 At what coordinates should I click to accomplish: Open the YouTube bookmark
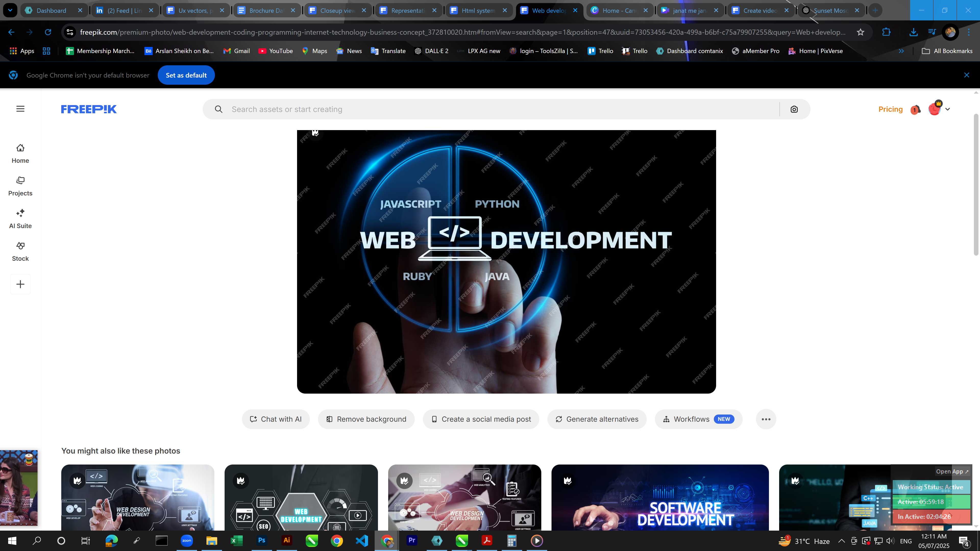tap(275, 51)
